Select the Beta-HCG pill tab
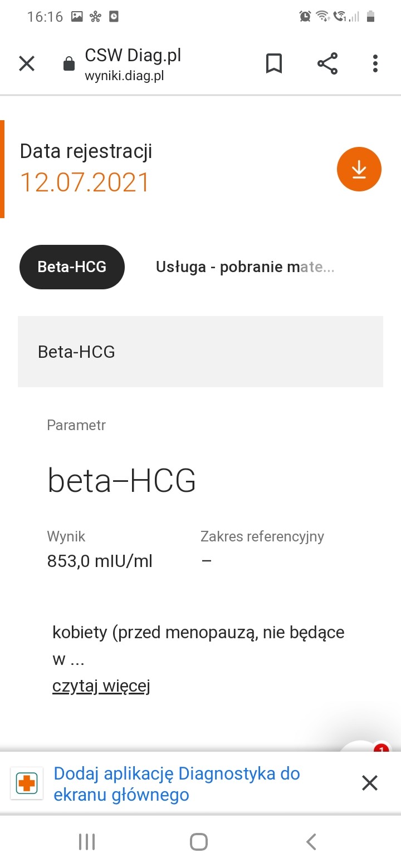This screenshot has height=868, width=401. click(72, 267)
